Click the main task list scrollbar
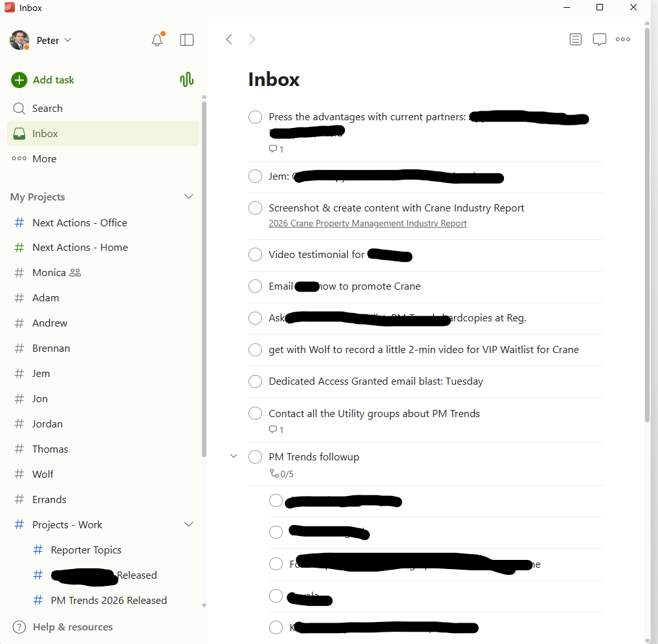 click(647, 224)
